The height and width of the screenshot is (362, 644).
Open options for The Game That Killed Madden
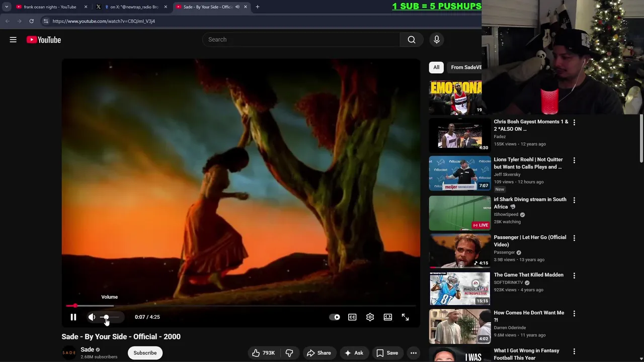tap(574, 276)
